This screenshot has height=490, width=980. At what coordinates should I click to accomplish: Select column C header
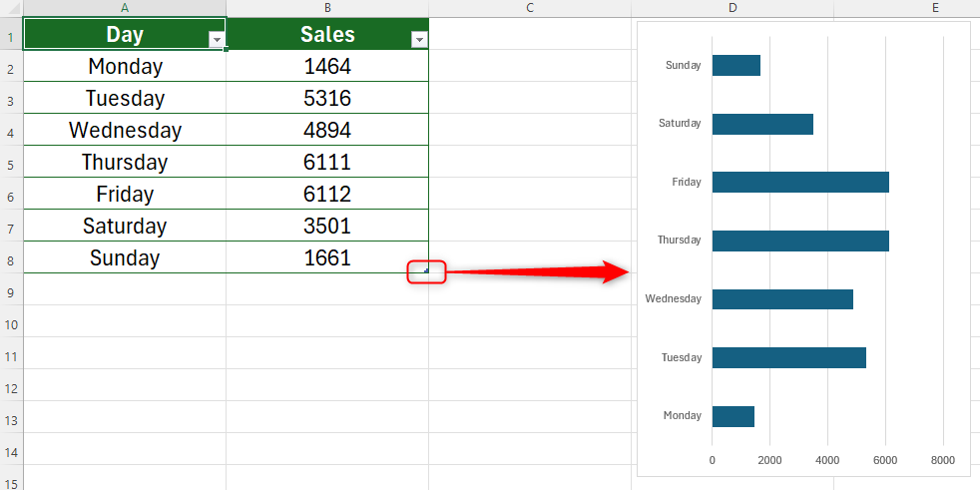tap(530, 8)
